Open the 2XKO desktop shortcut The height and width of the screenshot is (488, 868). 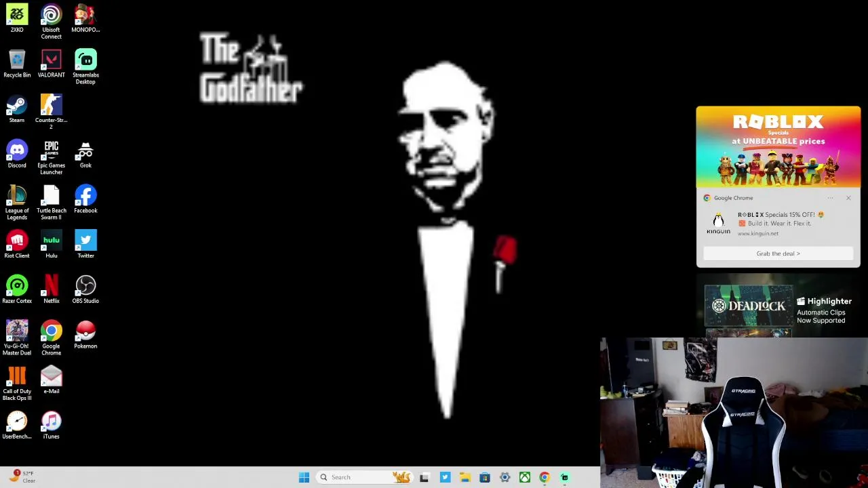17,18
